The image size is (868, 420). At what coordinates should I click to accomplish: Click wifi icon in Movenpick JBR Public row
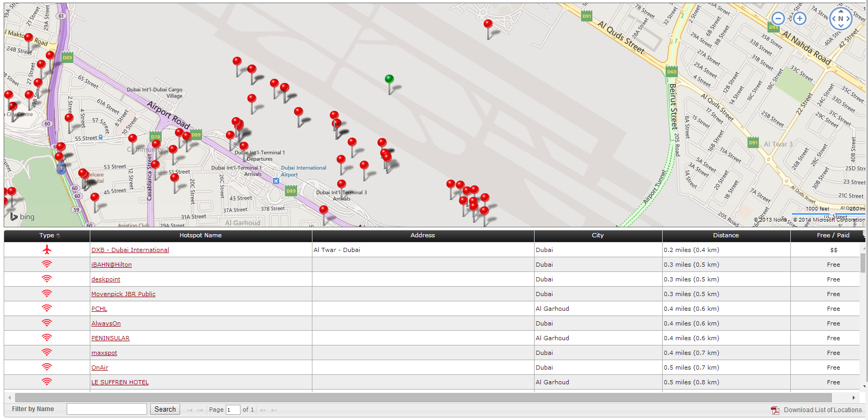click(x=47, y=293)
